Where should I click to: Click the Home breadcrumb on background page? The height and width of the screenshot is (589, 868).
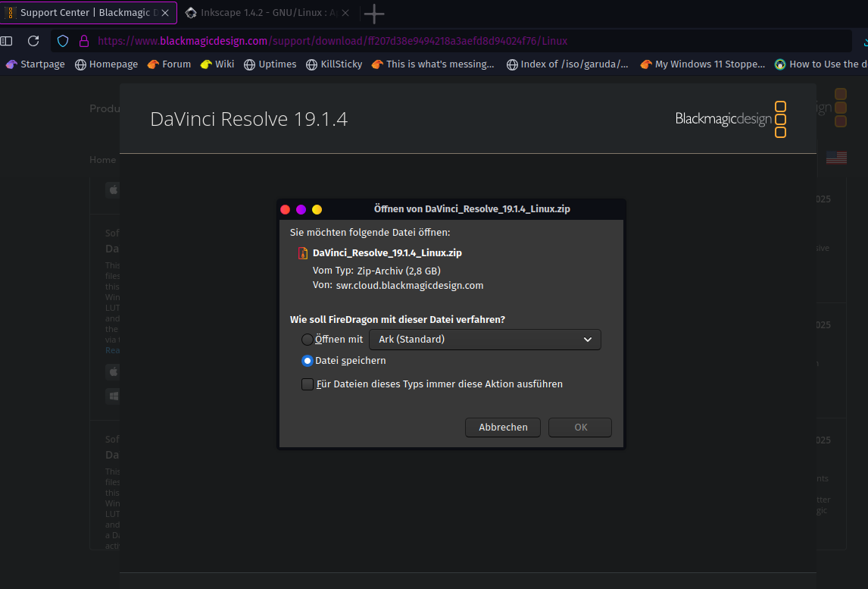(x=103, y=160)
